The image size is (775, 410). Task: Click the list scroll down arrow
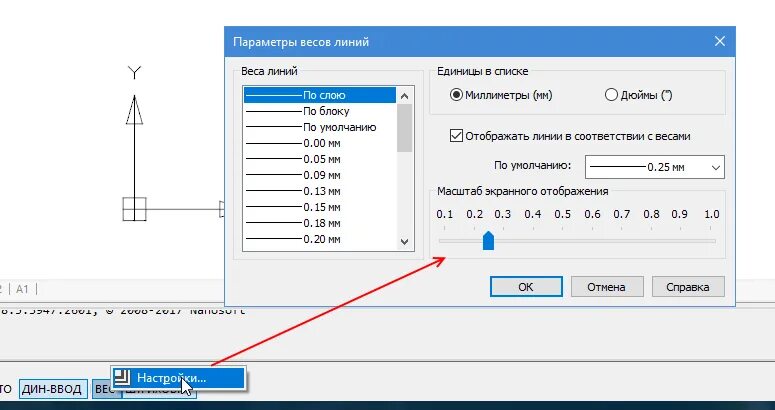tap(404, 242)
